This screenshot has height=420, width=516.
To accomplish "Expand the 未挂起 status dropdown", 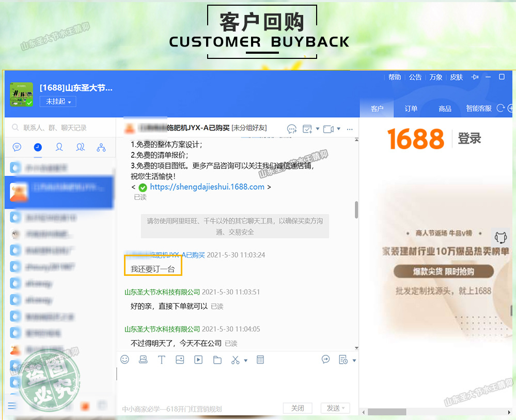I will (58, 101).
